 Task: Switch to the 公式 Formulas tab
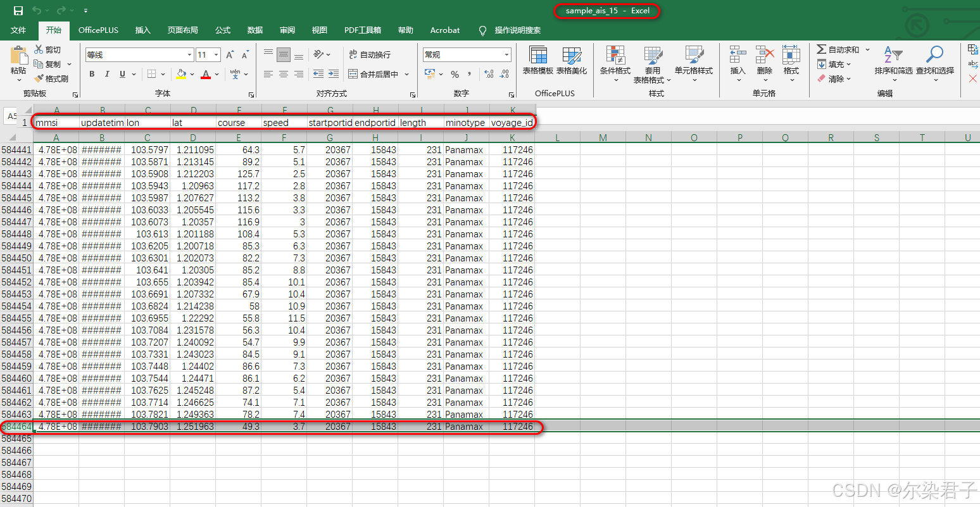coord(223,30)
